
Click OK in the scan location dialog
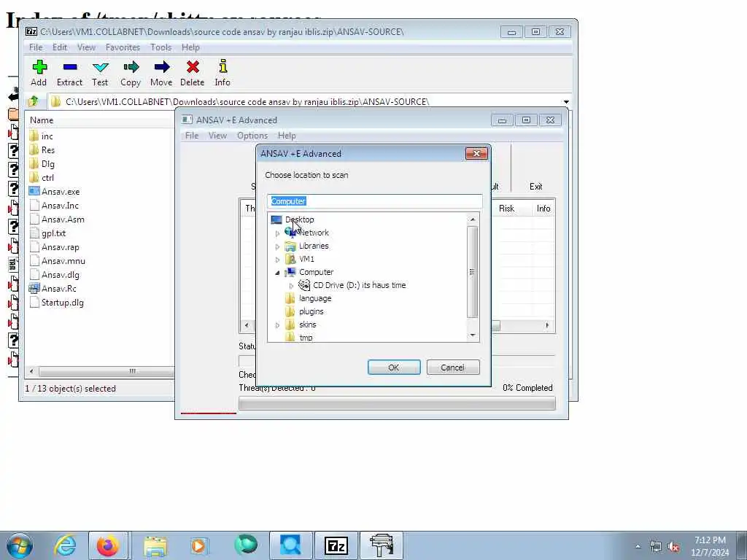(394, 367)
